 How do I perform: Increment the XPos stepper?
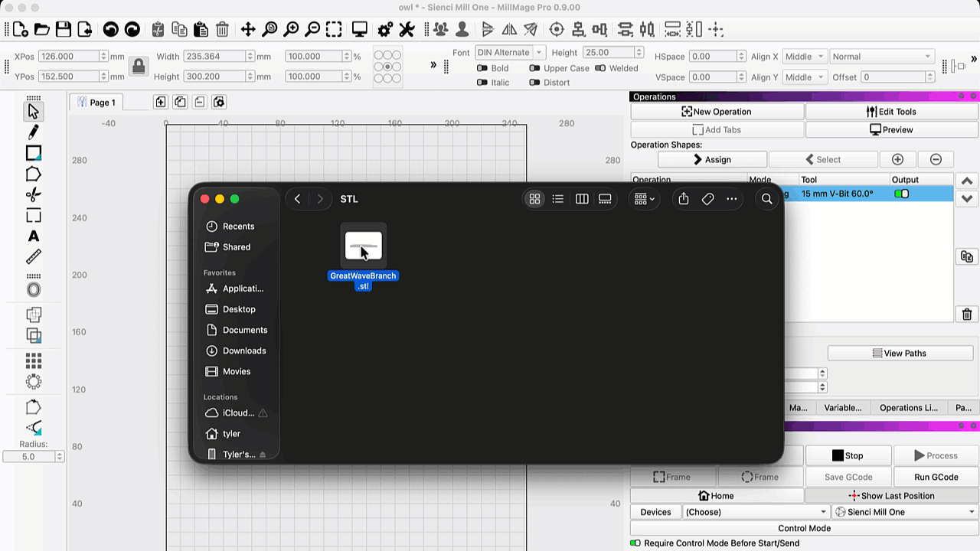pos(103,54)
